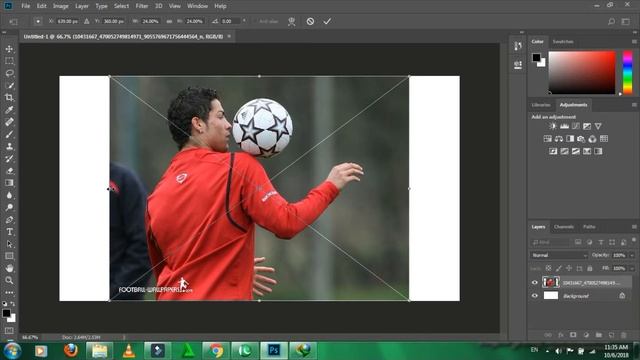Open the Window menu
The width and height of the screenshot is (640, 360).
pyautogui.click(x=198, y=6)
